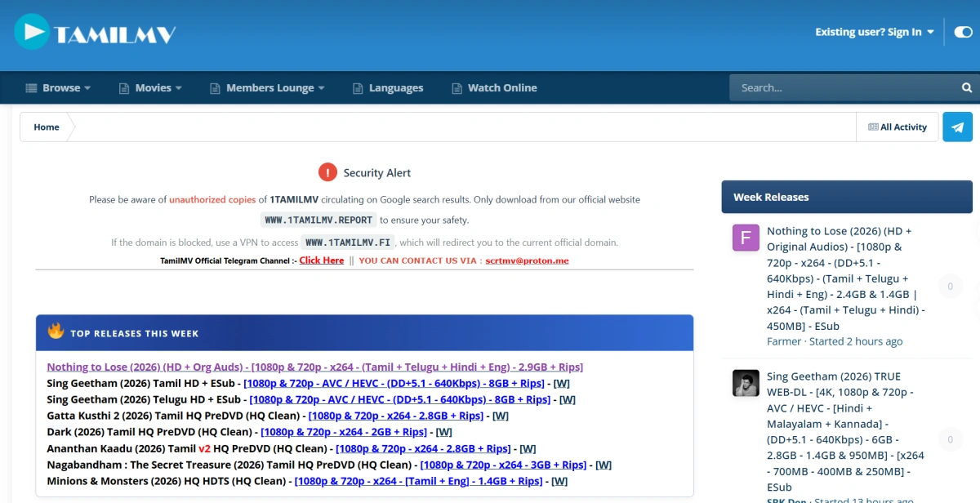Select the Home breadcrumb tab
The image size is (980, 503).
pyautogui.click(x=47, y=127)
